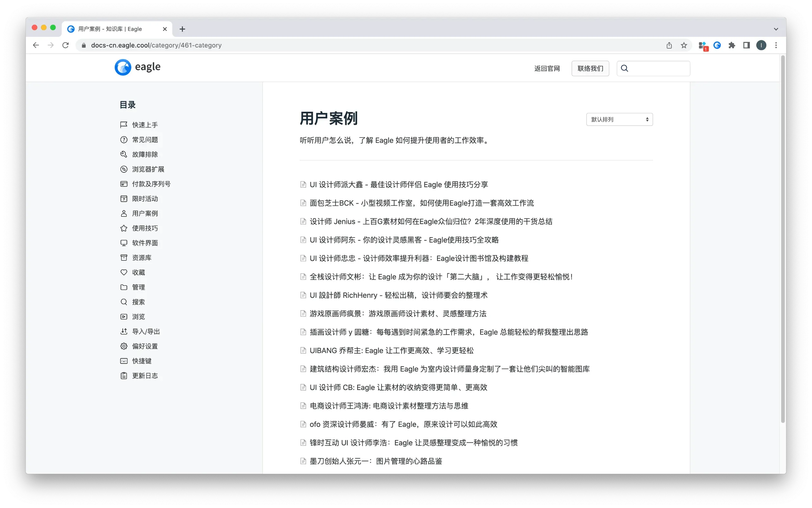Click the 浏览 play icon in sidebar
The width and height of the screenshot is (812, 508).
pos(124,317)
